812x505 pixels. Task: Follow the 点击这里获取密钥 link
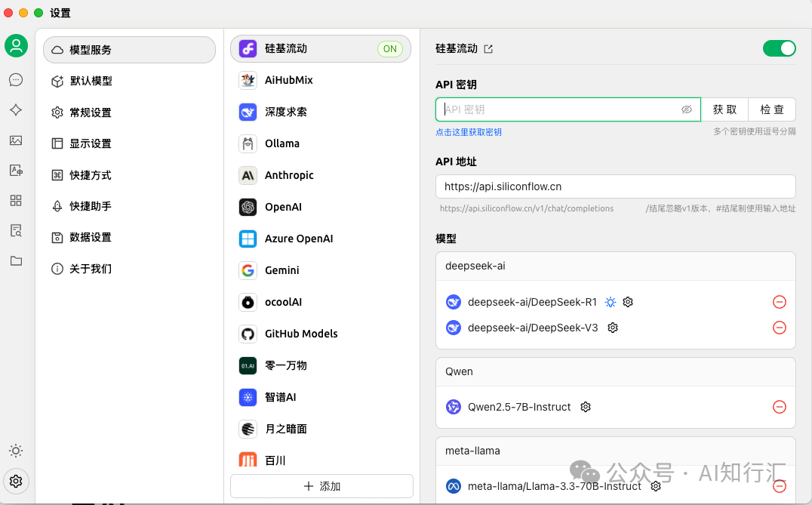click(469, 132)
